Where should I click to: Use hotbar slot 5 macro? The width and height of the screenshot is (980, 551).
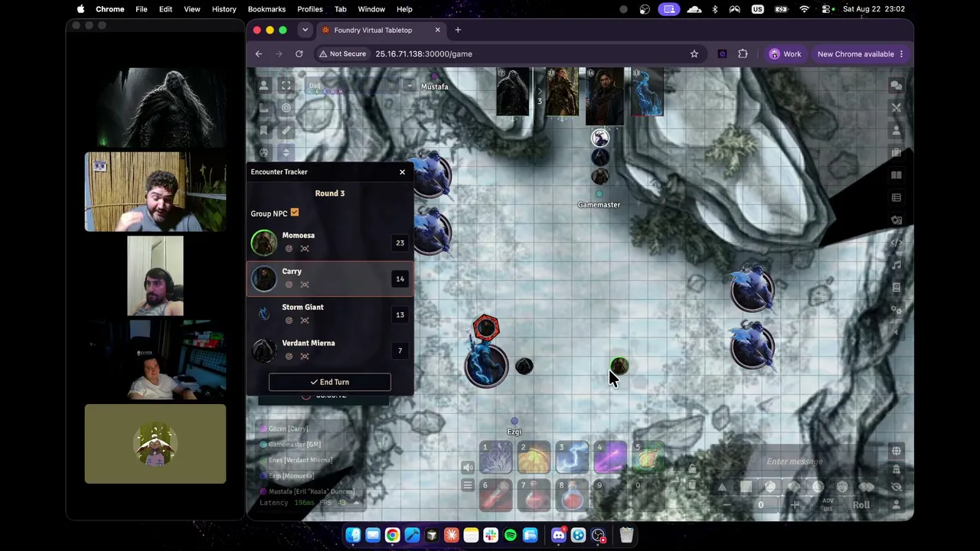click(x=649, y=457)
